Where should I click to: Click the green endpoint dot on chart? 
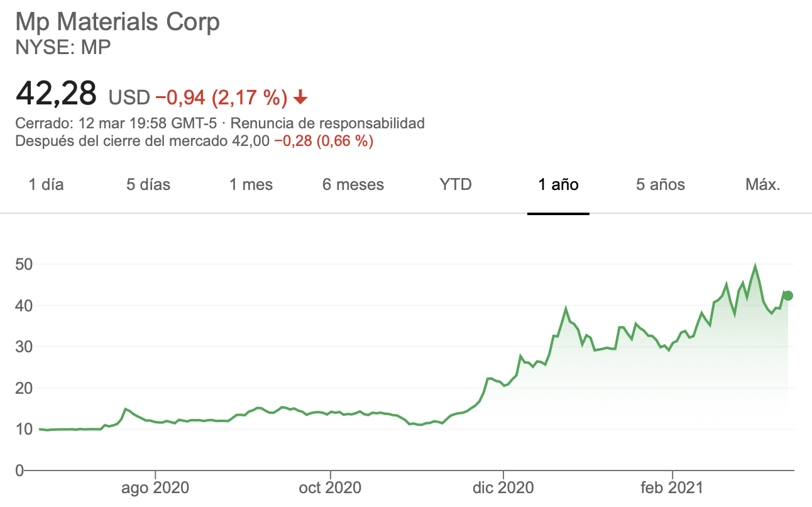(x=788, y=296)
